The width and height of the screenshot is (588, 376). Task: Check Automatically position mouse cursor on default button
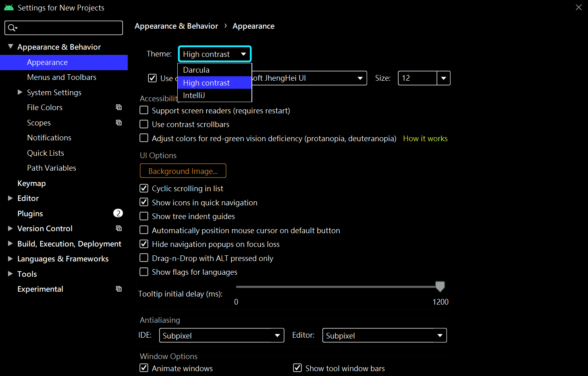pos(144,230)
